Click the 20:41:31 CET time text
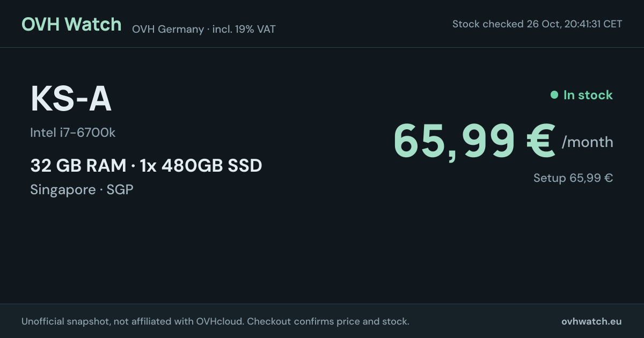 pyautogui.click(x=594, y=24)
